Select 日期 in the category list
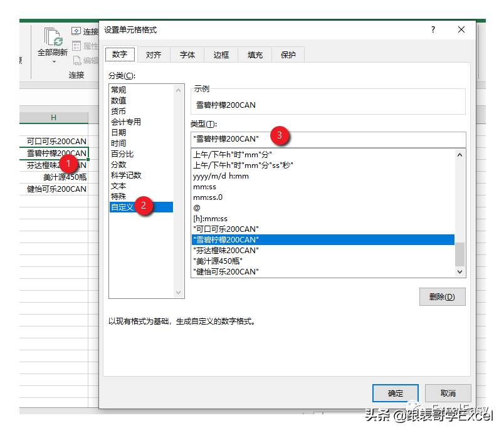This screenshot has width=504, height=433. (142, 132)
